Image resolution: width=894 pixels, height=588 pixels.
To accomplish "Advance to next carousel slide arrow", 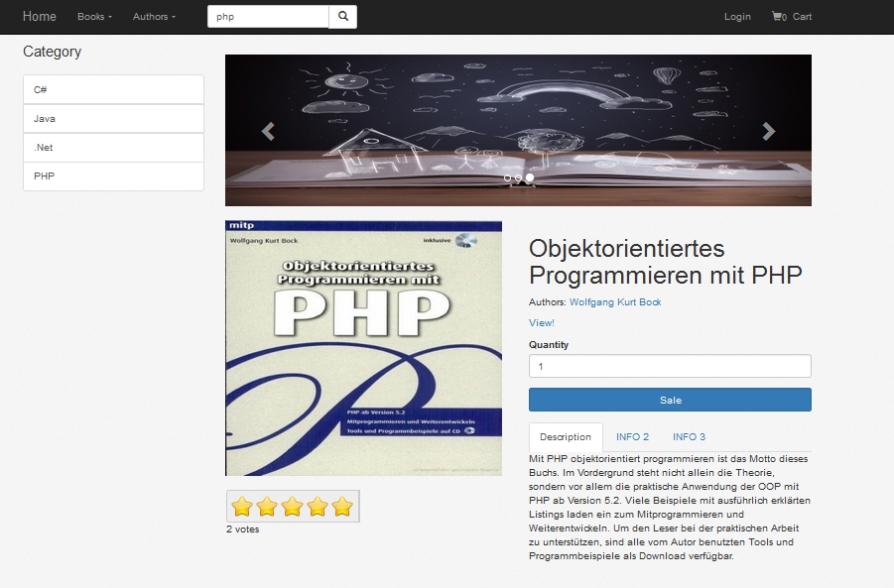I will point(769,131).
